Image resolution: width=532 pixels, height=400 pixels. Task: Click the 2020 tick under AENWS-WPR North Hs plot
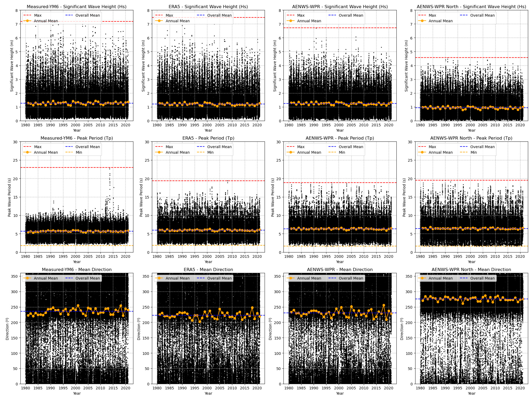520,125
